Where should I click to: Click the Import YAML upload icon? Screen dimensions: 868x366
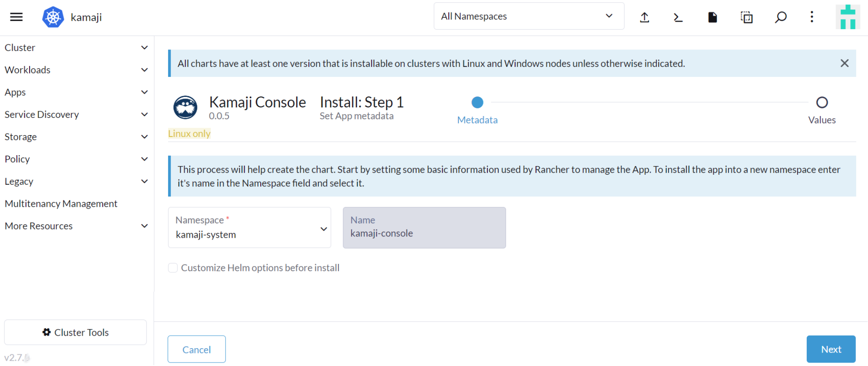(x=644, y=17)
